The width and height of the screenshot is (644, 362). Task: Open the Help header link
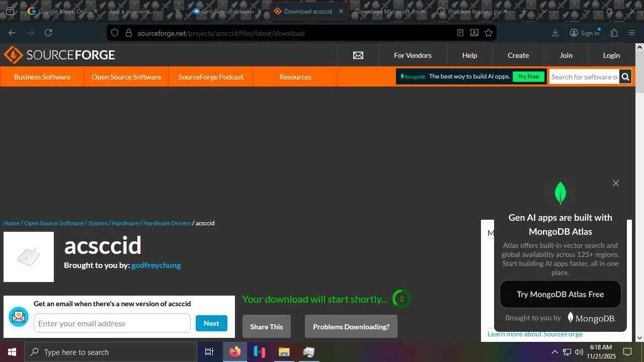[469, 55]
